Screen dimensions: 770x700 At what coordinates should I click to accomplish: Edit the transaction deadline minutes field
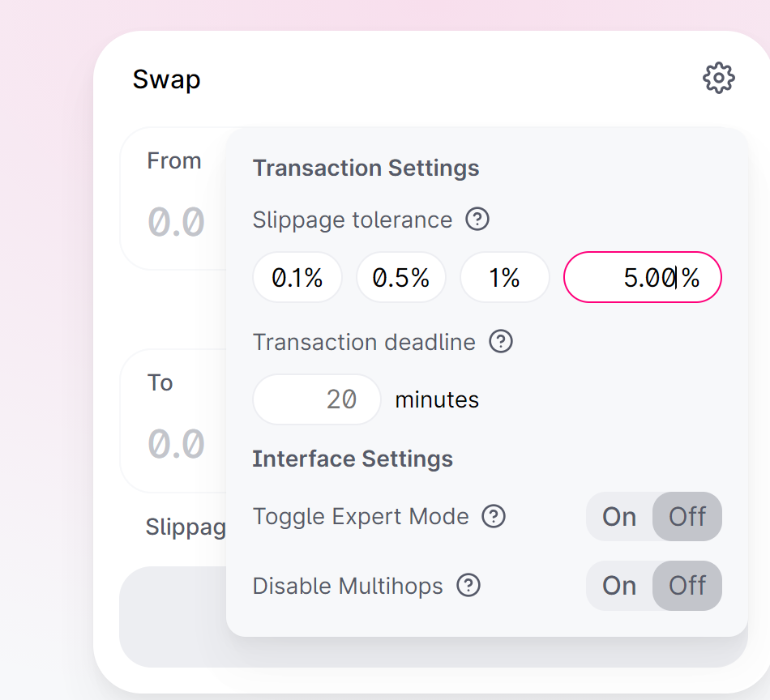tap(317, 399)
